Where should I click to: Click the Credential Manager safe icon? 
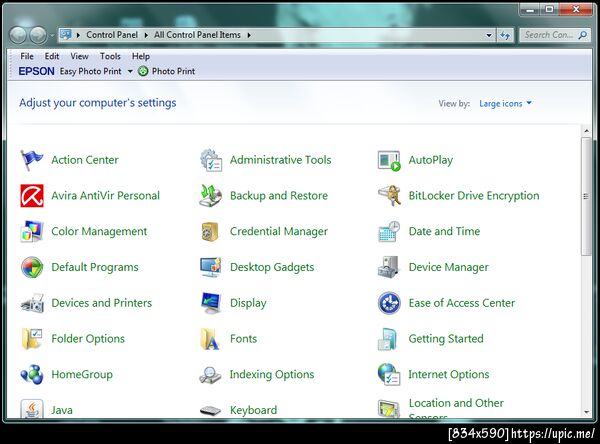click(210, 232)
